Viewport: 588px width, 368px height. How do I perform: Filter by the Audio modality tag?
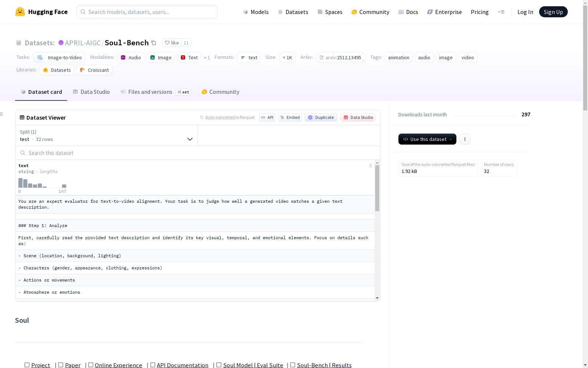(131, 57)
